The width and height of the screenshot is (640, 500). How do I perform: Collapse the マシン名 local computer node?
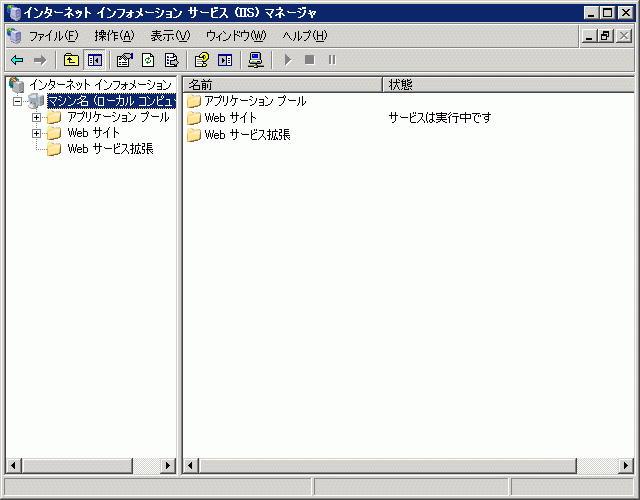[x=17, y=101]
